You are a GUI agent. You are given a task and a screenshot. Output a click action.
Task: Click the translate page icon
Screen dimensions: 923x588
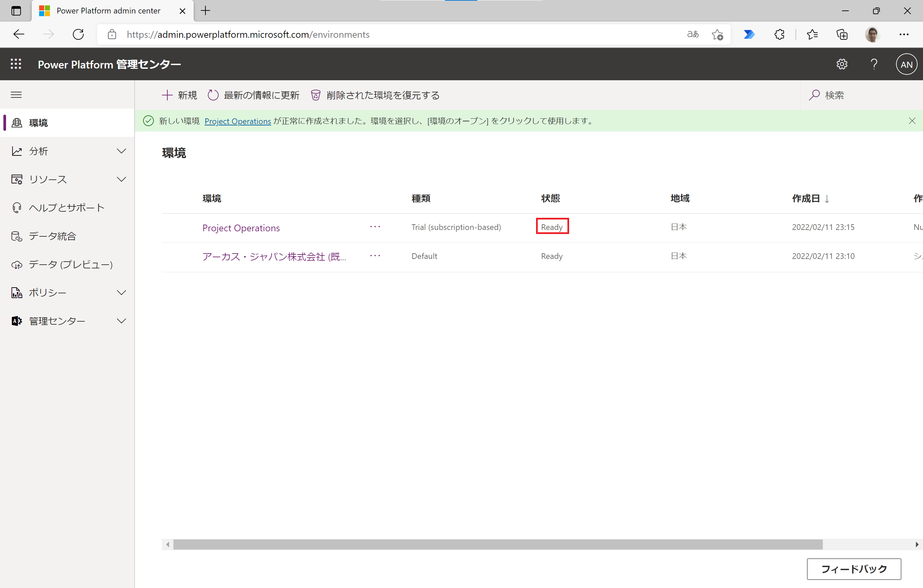click(693, 34)
